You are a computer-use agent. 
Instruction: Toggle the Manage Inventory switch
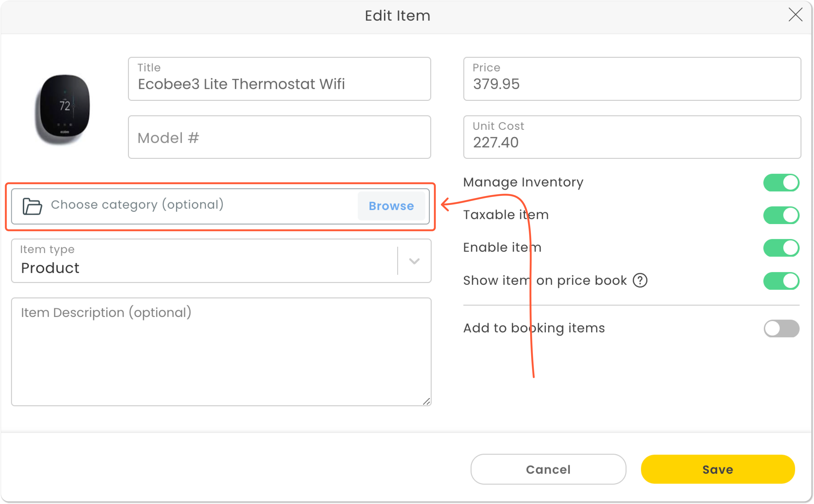click(781, 183)
